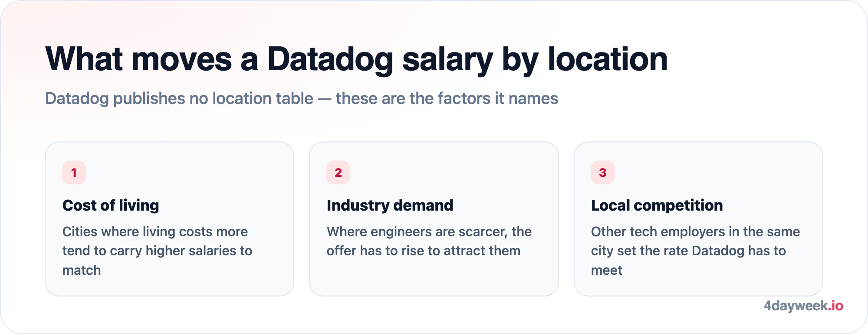Click the word 'meet' in third card
The height and width of the screenshot is (335, 868).
point(606,270)
